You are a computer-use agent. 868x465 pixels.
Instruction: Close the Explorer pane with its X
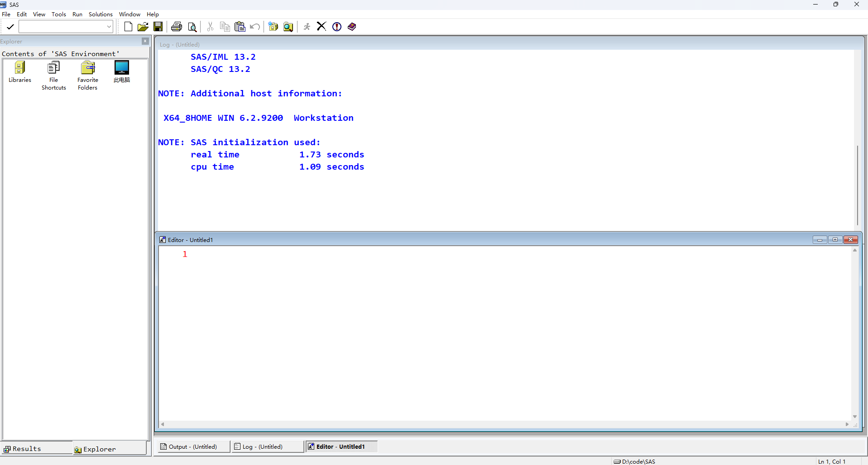pos(145,41)
